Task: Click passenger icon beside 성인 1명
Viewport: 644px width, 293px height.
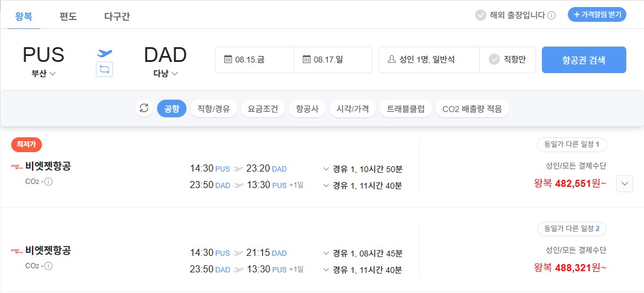Action: [x=391, y=60]
